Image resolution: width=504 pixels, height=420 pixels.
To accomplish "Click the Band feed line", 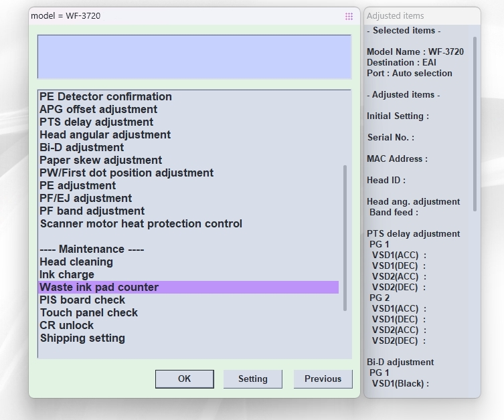I will click(394, 213).
